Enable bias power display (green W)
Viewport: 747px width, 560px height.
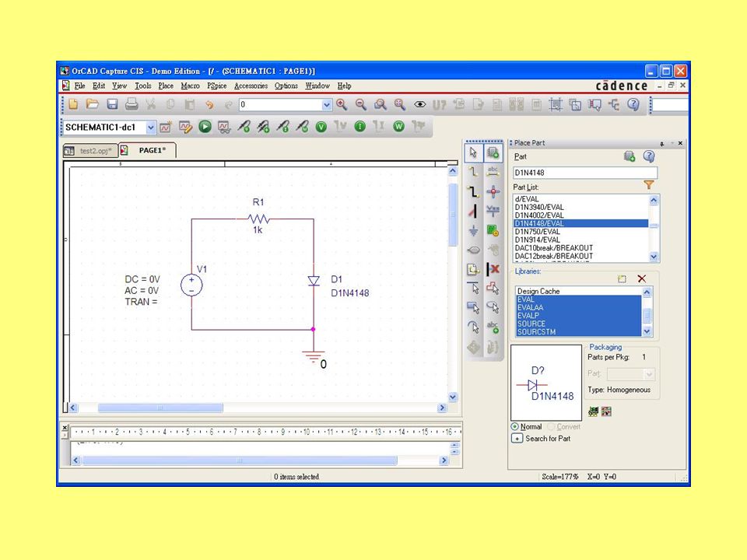[x=398, y=127]
